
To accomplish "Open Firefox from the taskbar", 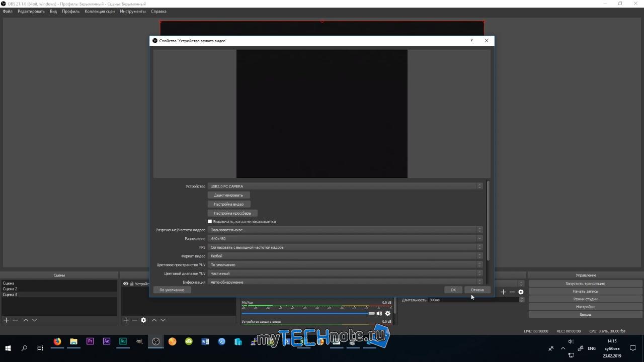I will coord(57,341).
